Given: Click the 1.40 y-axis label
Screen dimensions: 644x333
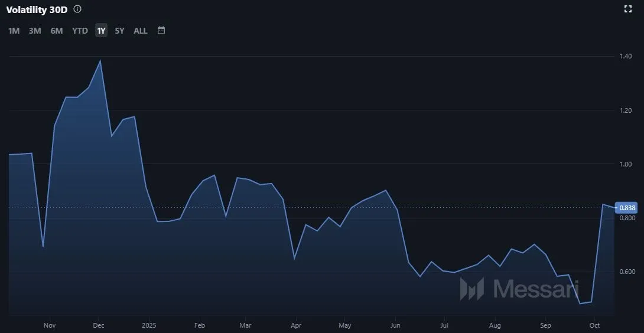Looking at the screenshot, I should (x=626, y=56).
